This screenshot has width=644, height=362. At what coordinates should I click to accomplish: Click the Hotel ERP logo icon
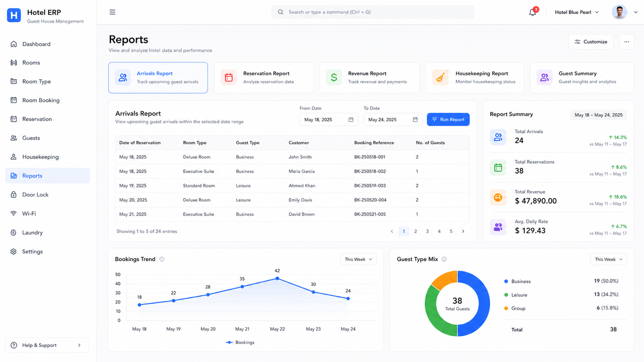[14, 15]
